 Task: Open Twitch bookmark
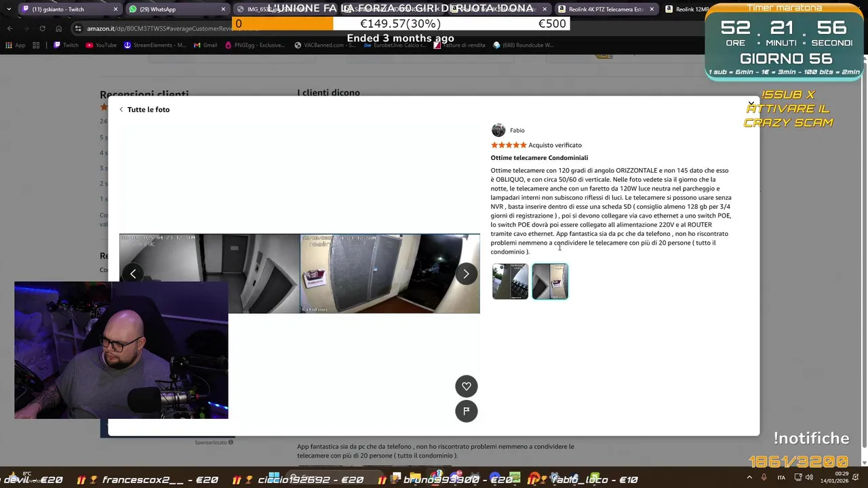point(66,45)
